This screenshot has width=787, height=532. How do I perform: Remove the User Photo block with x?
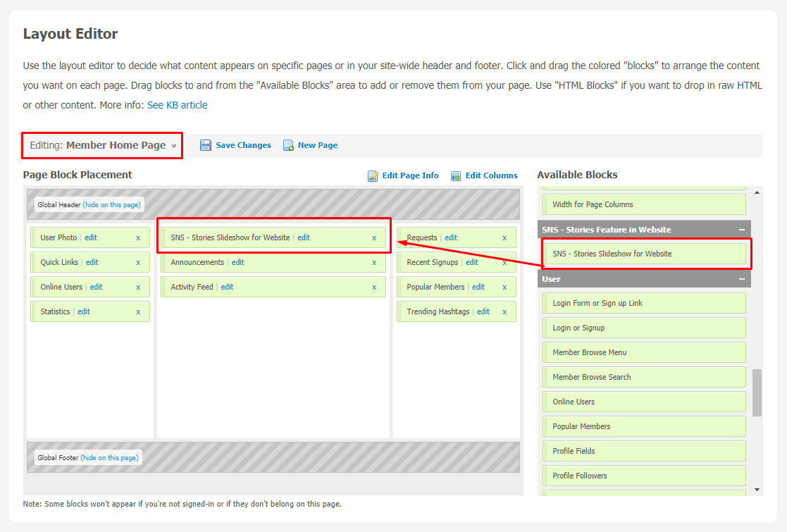tap(138, 237)
